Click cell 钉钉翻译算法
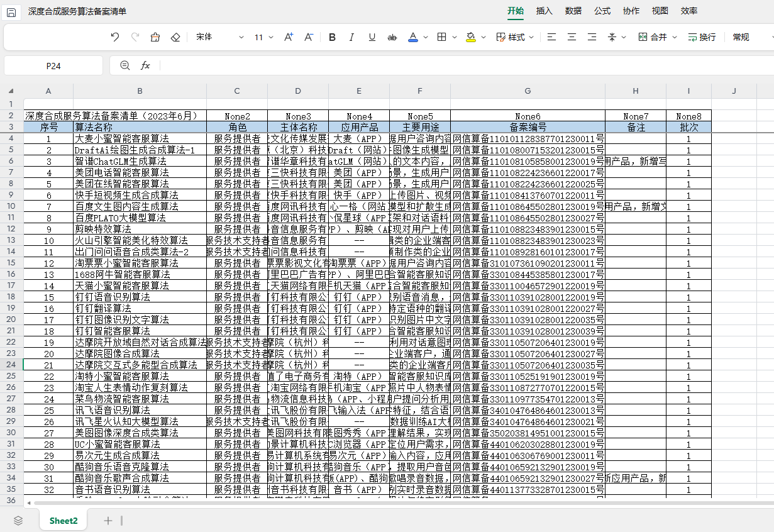The image size is (774, 532). pyautogui.click(x=140, y=308)
